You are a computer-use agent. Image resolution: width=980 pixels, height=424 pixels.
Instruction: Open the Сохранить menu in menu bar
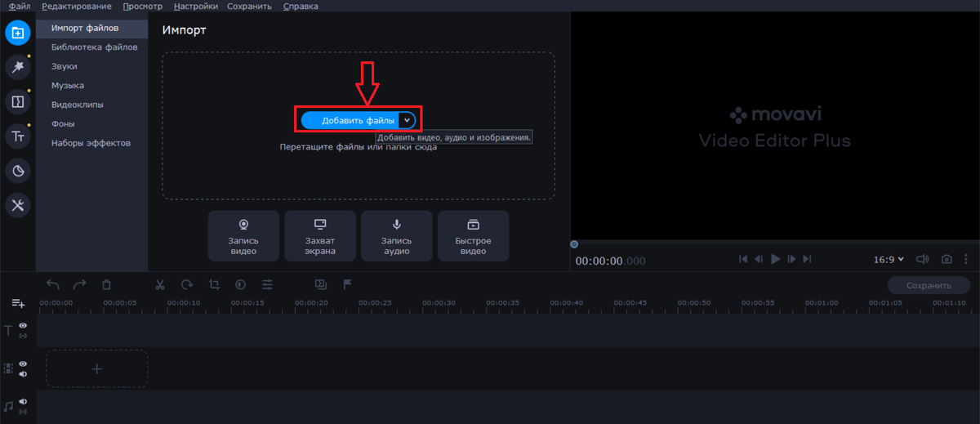[x=251, y=7]
